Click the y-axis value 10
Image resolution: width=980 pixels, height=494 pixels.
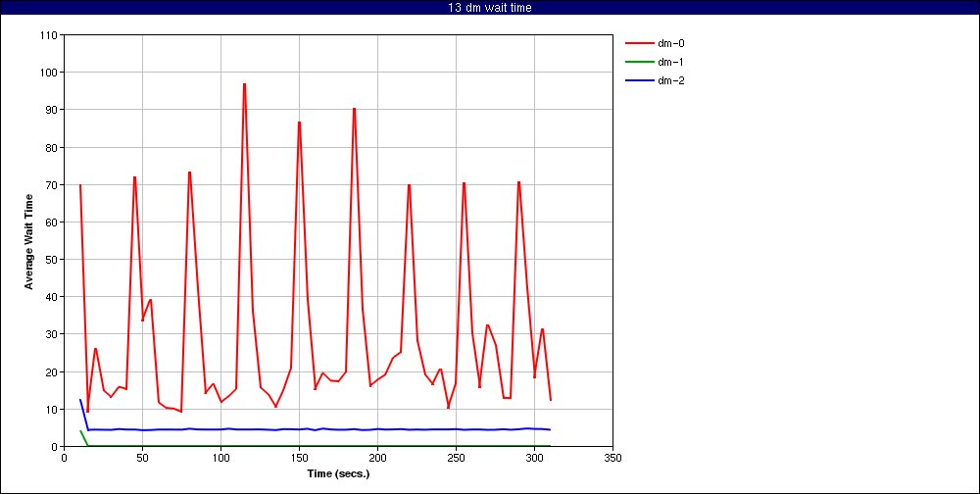(x=53, y=410)
